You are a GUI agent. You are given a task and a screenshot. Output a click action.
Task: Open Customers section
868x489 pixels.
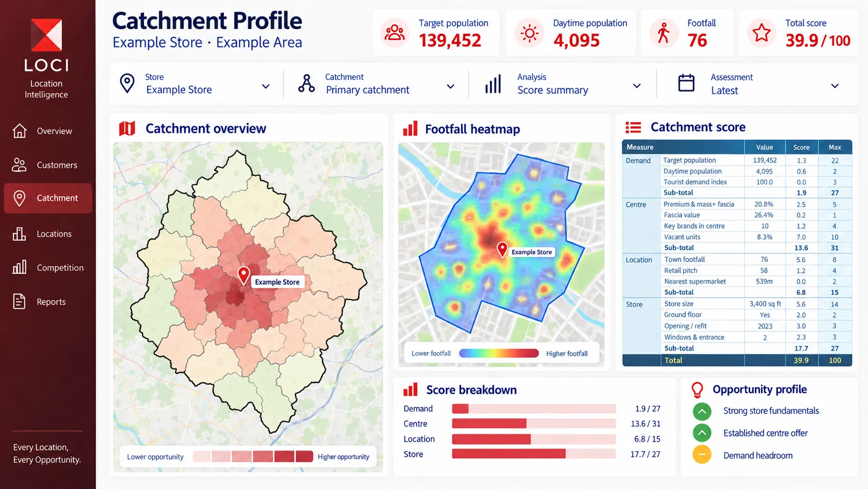pos(48,165)
